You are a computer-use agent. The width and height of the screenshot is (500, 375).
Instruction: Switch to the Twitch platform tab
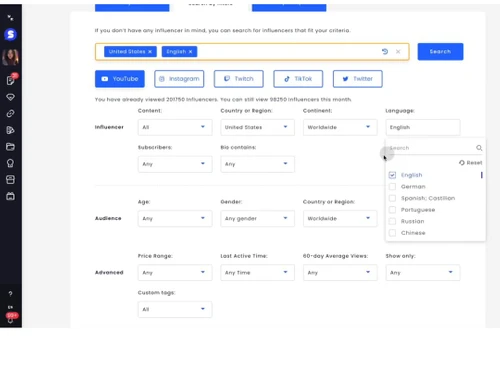[239, 79]
